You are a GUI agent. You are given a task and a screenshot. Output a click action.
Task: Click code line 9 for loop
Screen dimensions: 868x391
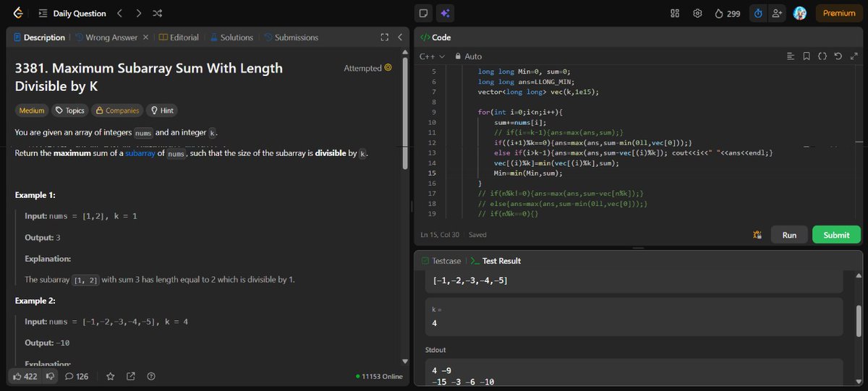click(520, 112)
